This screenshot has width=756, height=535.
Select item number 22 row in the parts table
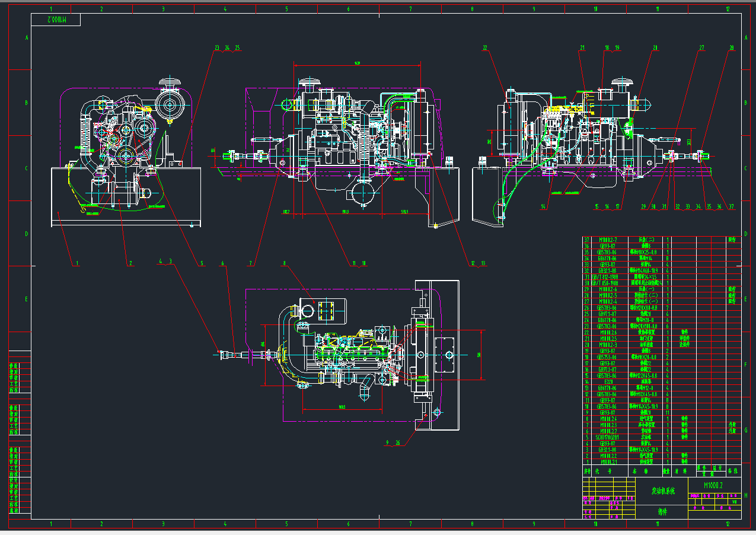662,332
